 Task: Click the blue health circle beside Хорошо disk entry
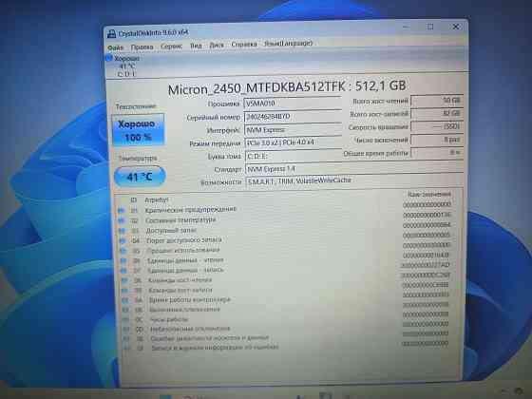coord(109,58)
